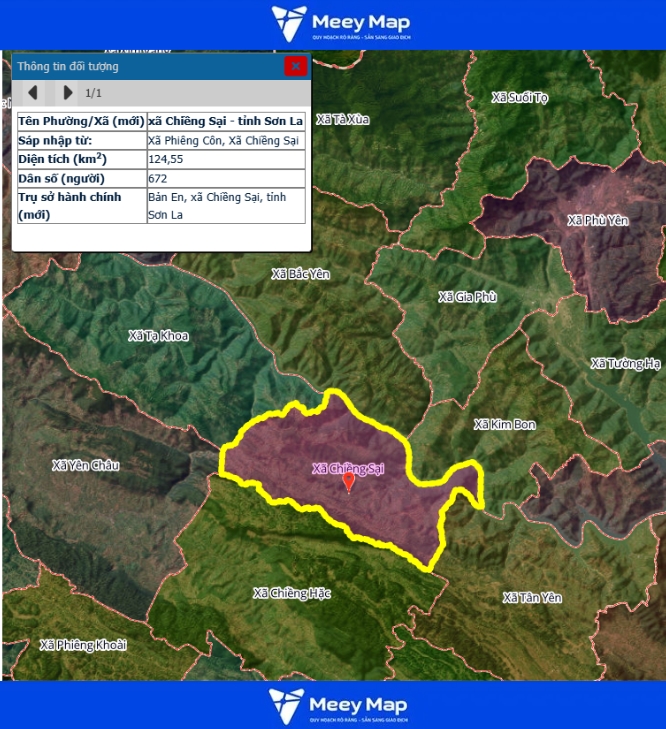The image size is (666, 729).
Task: Go to next object with right arrow
Action: (67, 93)
